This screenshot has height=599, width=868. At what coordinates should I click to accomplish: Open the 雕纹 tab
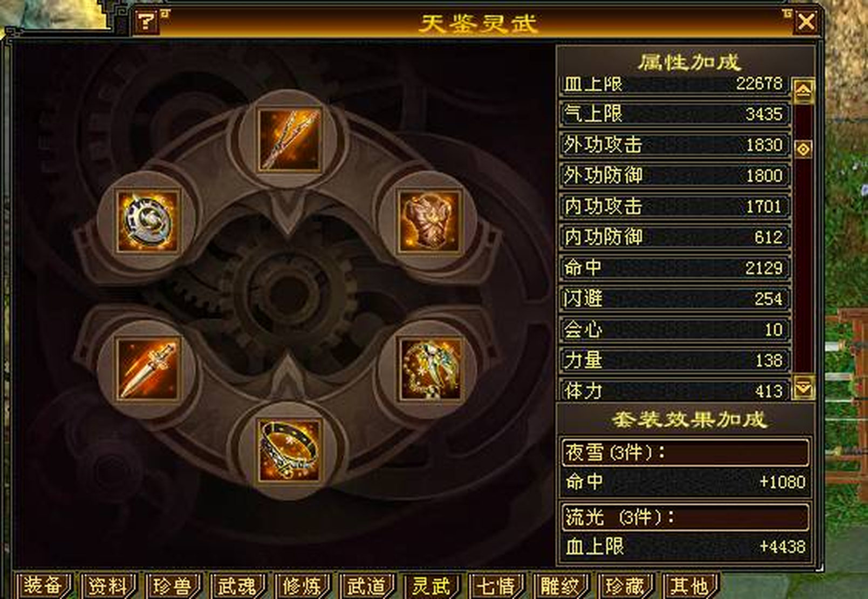(561, 586)
